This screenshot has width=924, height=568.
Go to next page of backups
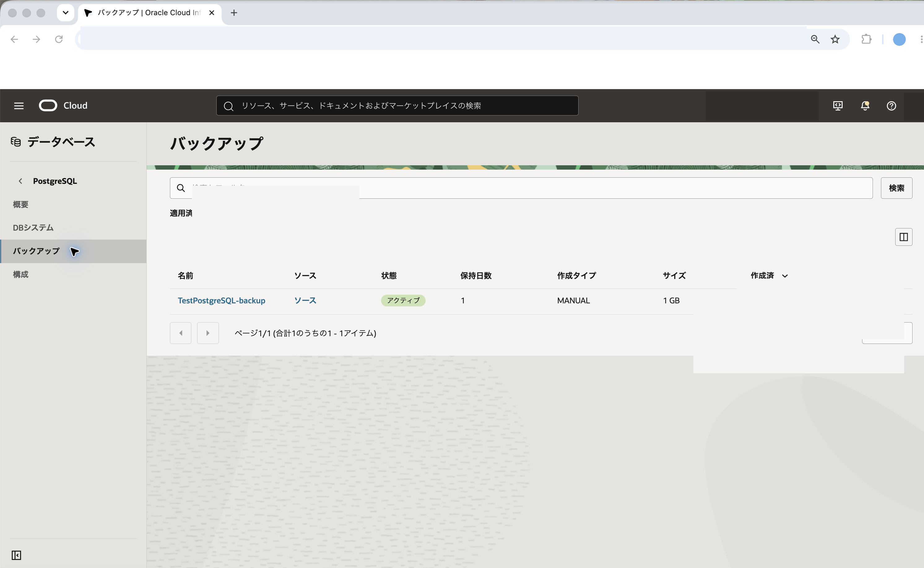click(208, 333)
